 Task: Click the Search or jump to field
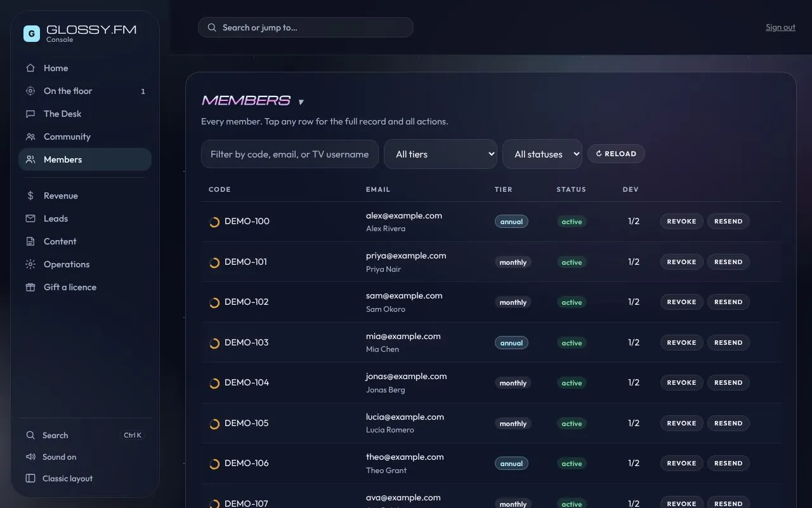[x=306, y=27]
